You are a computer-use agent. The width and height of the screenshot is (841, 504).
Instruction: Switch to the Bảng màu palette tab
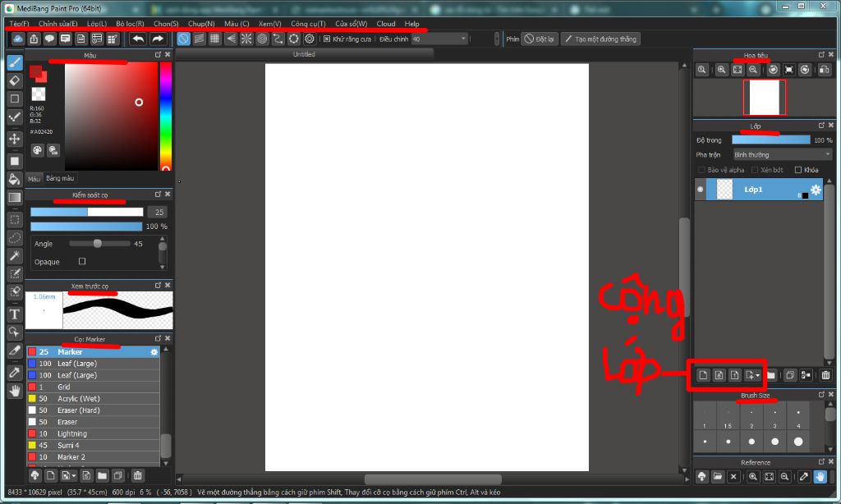(x=60, y=178)
